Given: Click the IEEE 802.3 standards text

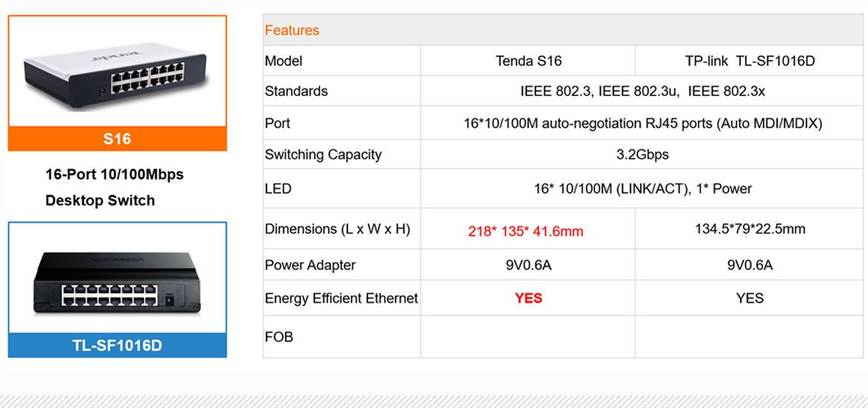Looking at the screenshot, I should click(642, 91).
